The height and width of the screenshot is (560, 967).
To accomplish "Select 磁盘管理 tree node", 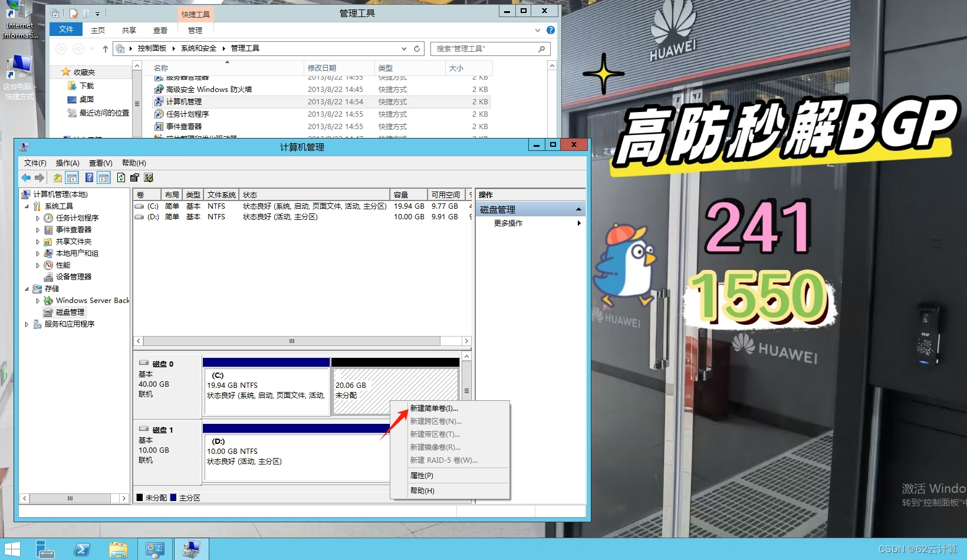I will coord(70,312).
